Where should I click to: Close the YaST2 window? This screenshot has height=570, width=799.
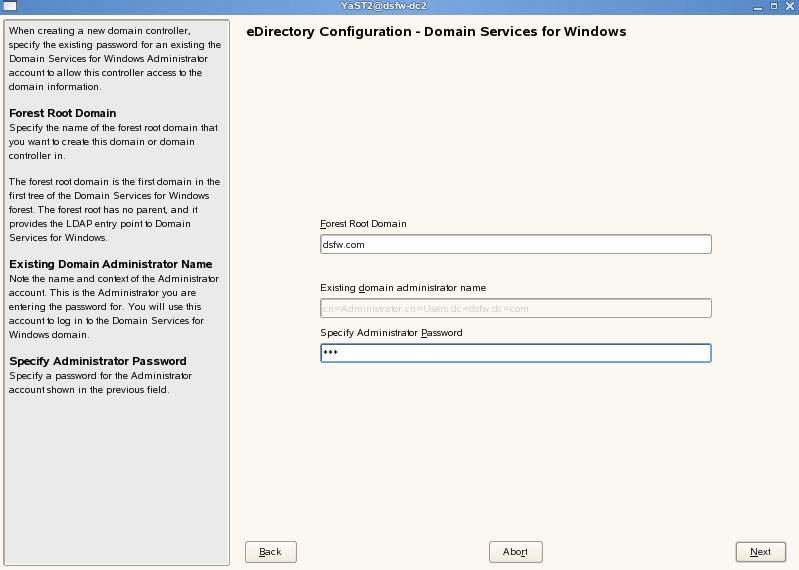tap(789, 6)
